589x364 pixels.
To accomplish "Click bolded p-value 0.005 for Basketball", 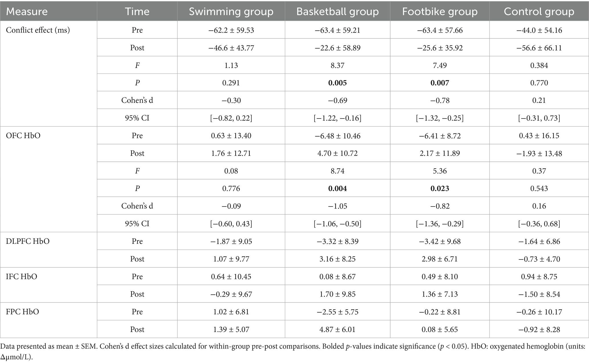I will (x=338, y=83).
